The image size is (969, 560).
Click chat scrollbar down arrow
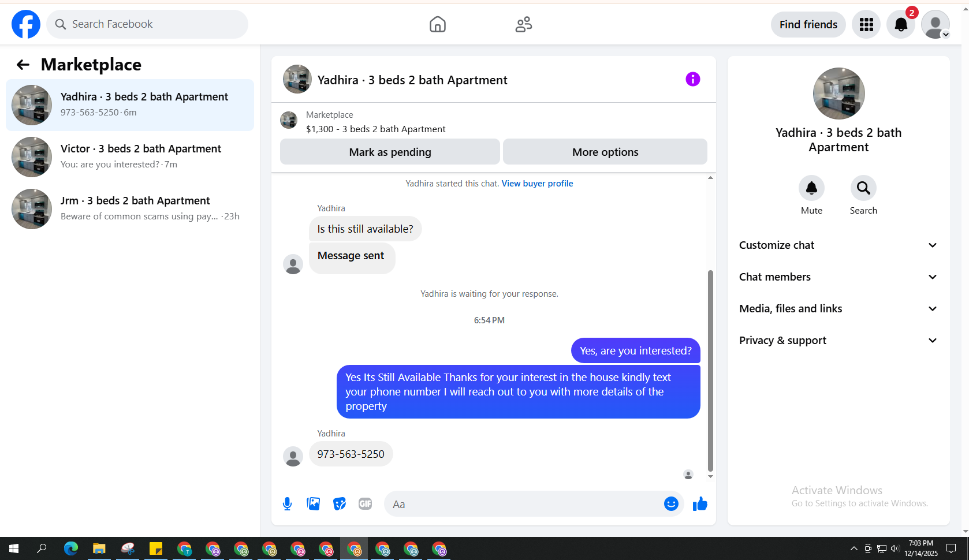pyautogui.click(x=710, y=477)
